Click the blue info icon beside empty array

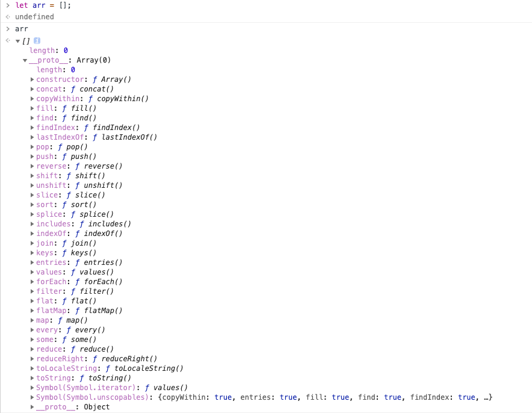pos(37,41)
